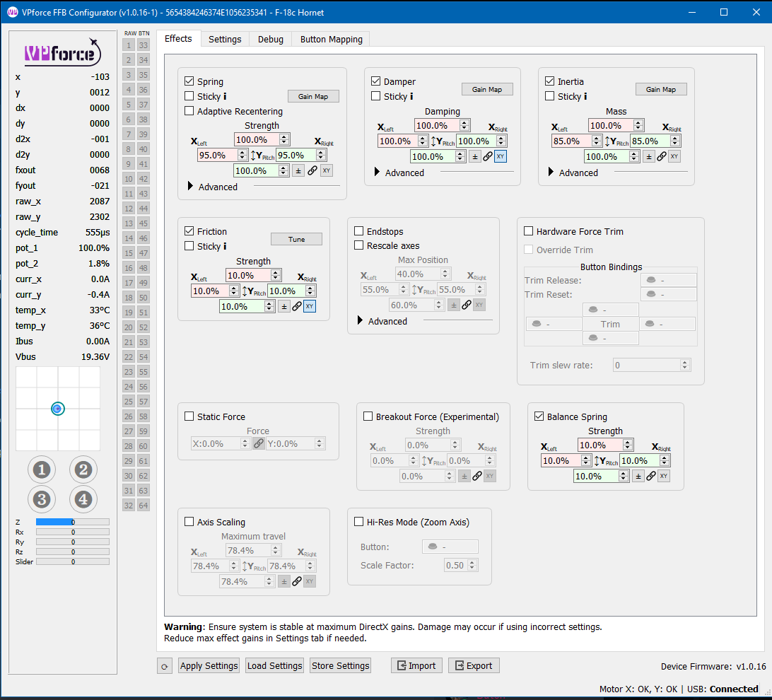Screen dimensions: 772x700
Task: Click the Damper link axes chain icon
Action: click(x=487, y=156)
